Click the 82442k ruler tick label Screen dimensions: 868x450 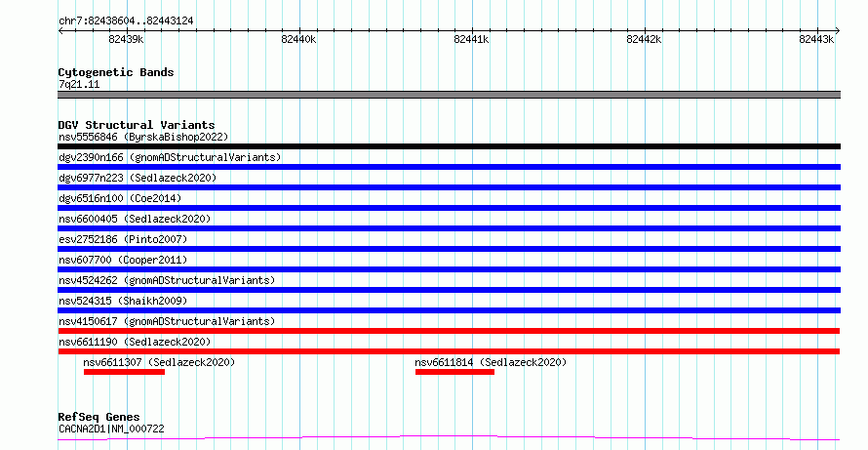(x=644, y=39)
